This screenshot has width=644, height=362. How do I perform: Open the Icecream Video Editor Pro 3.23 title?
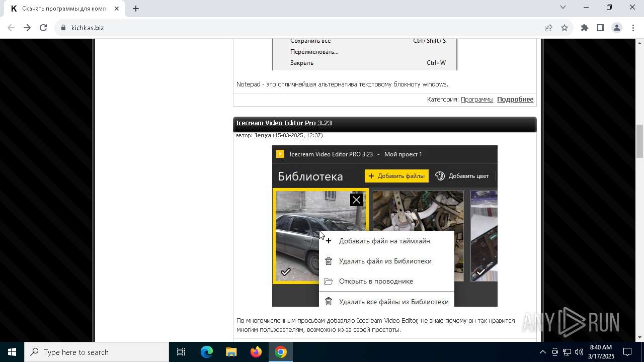coord(284,123)
